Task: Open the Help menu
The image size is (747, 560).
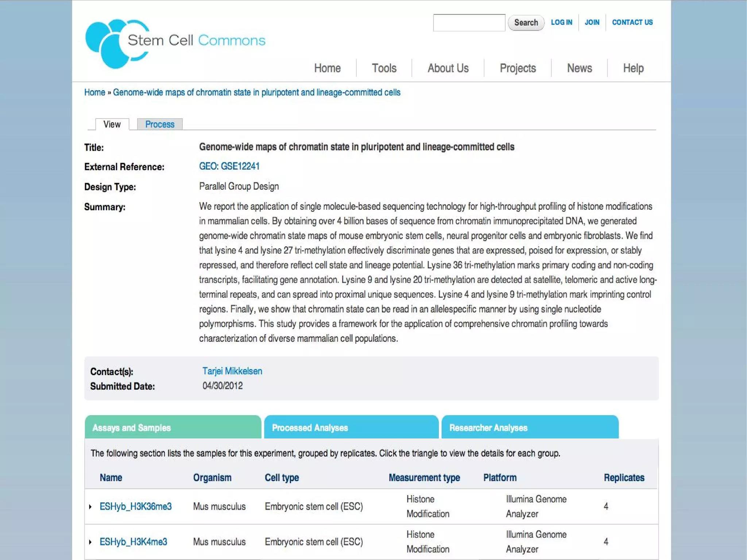Action: tap(633, 68)
